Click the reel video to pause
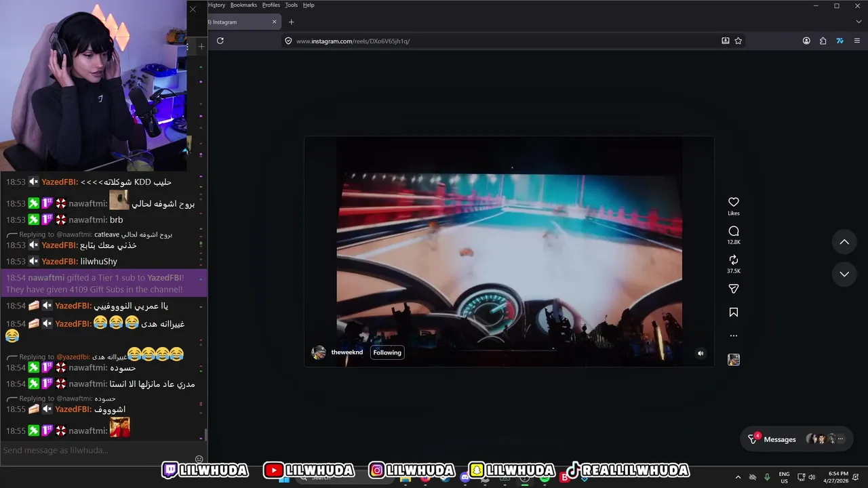Viewport: 868px width, 488px height. tap(509, 251)
